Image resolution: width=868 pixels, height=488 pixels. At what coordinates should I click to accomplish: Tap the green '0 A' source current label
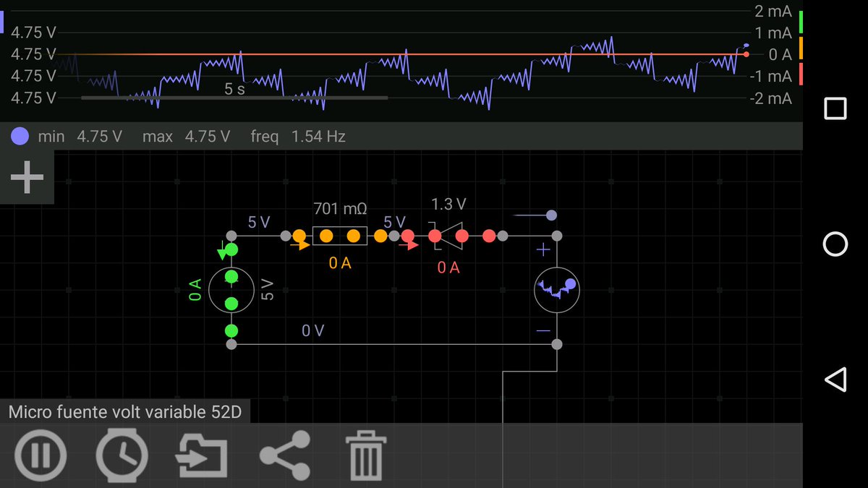tap(195, 290)
